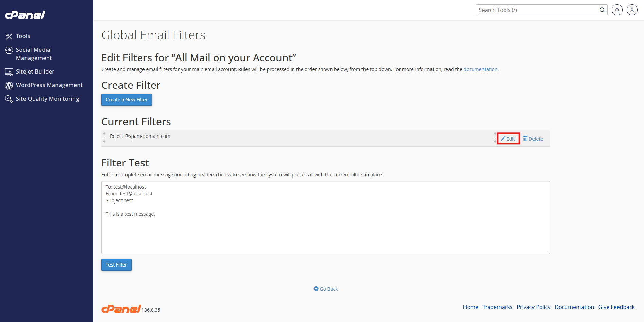This screenshot has height=322, width=644.
Task: Open the user account icon
Action: pos(632,10)
